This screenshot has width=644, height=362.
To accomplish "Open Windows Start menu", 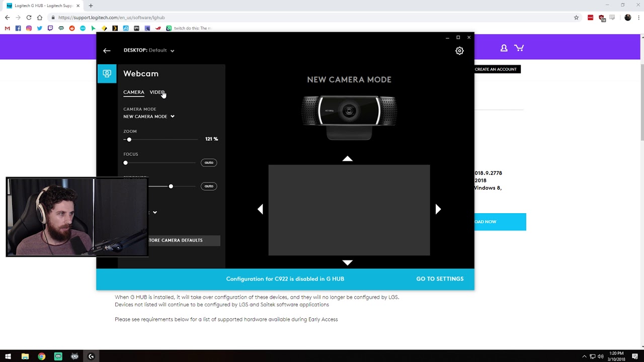I will [8, 356].
